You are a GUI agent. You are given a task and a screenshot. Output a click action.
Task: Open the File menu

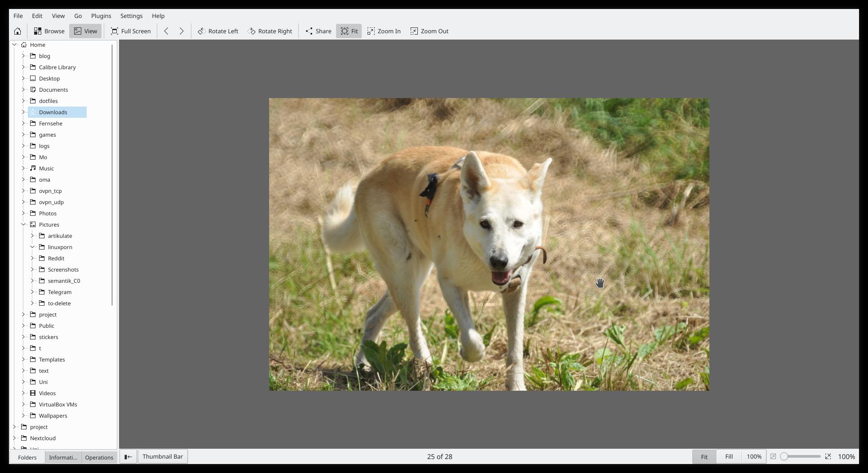point(18,16)
